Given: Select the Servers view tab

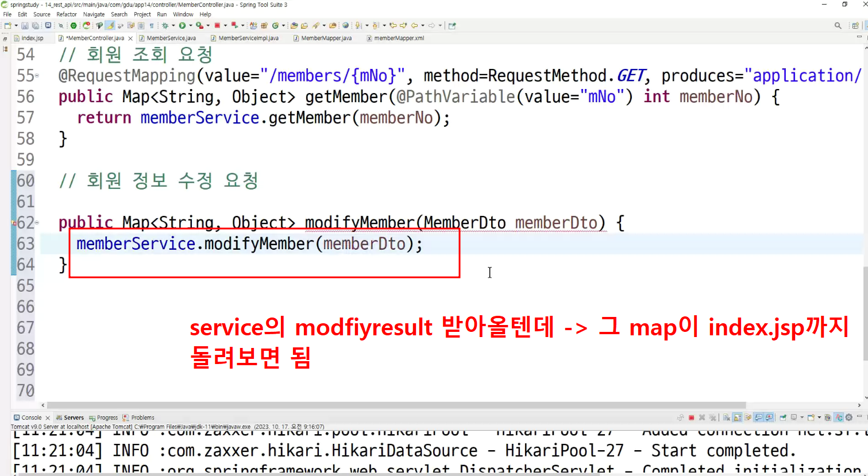Looking at the screenshot, I should point(70,417).
